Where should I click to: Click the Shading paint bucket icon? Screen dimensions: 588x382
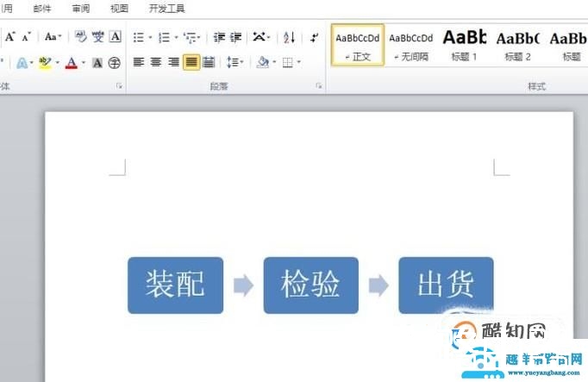[263, 62]
